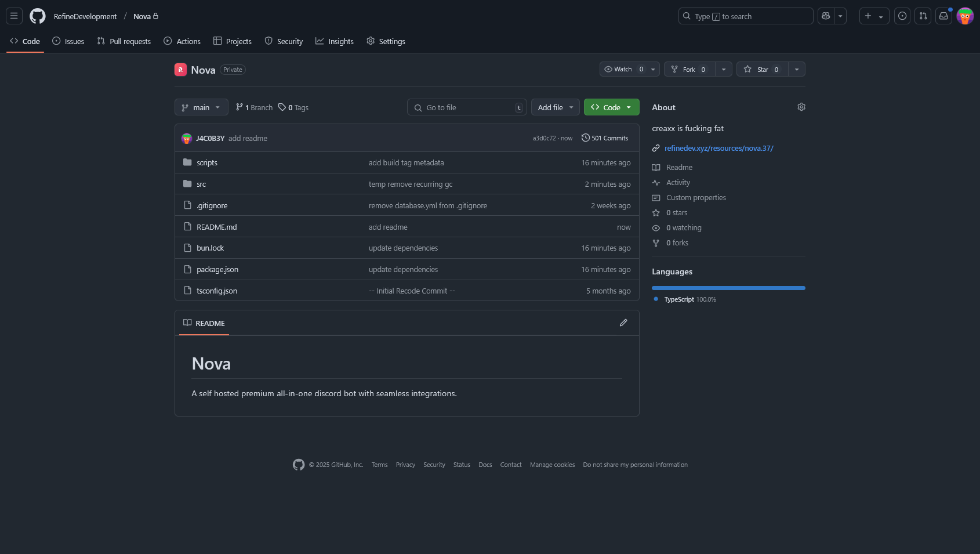The width and height of the screenshot is (980, 554).
Task: Switch to the Actions tab
Action: [x=182, y=41]
